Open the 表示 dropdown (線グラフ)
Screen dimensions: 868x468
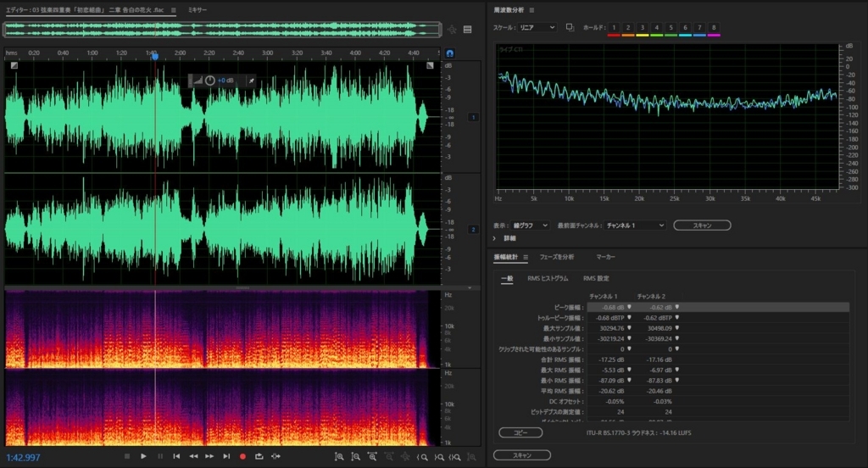530,226
